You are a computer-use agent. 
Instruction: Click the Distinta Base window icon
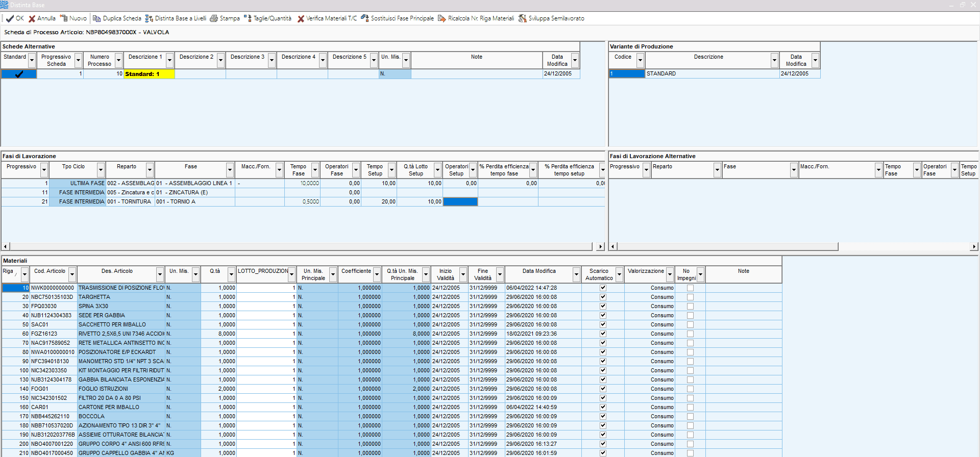(4, 5)
